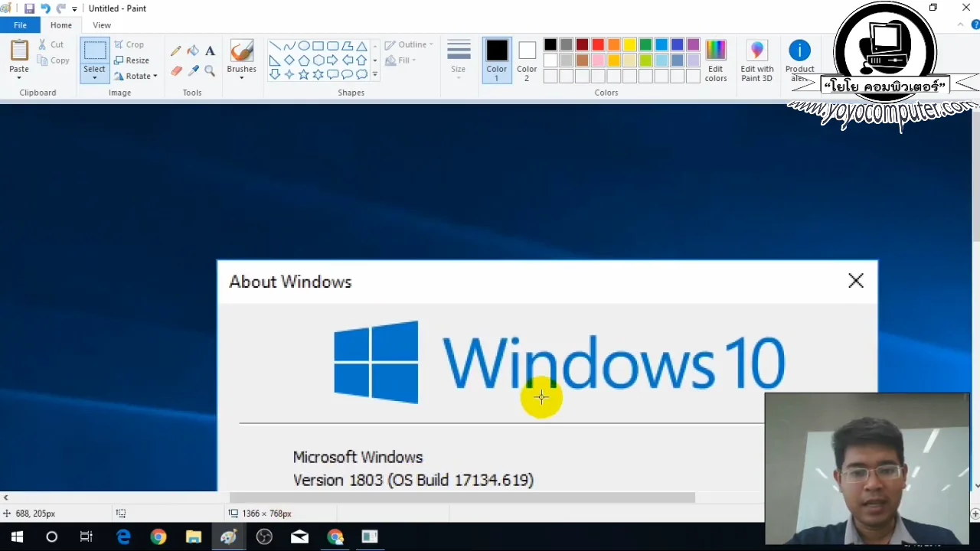Select the Pencil tool
The image size is (980, 551).
click(x=176, y=51)
